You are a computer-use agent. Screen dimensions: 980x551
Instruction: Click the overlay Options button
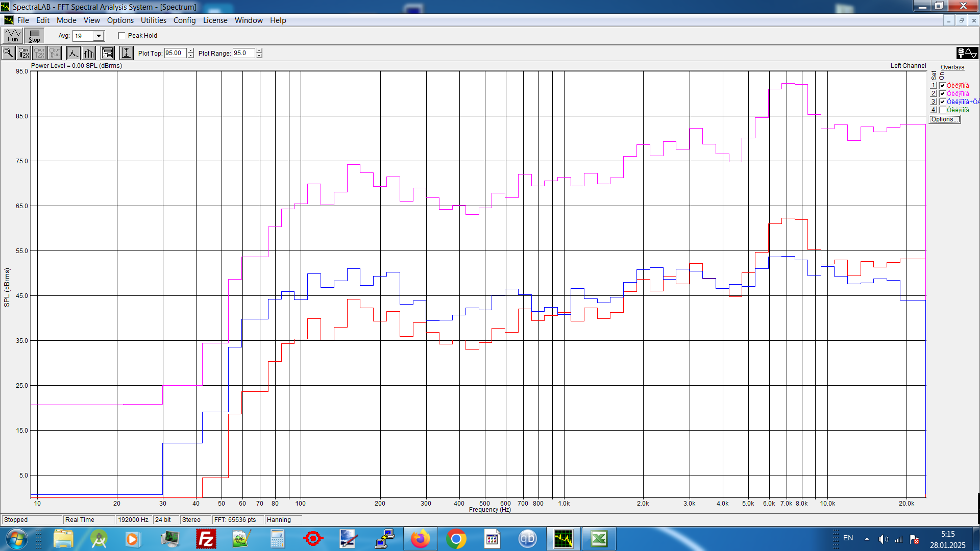click(x=944, y=119)
